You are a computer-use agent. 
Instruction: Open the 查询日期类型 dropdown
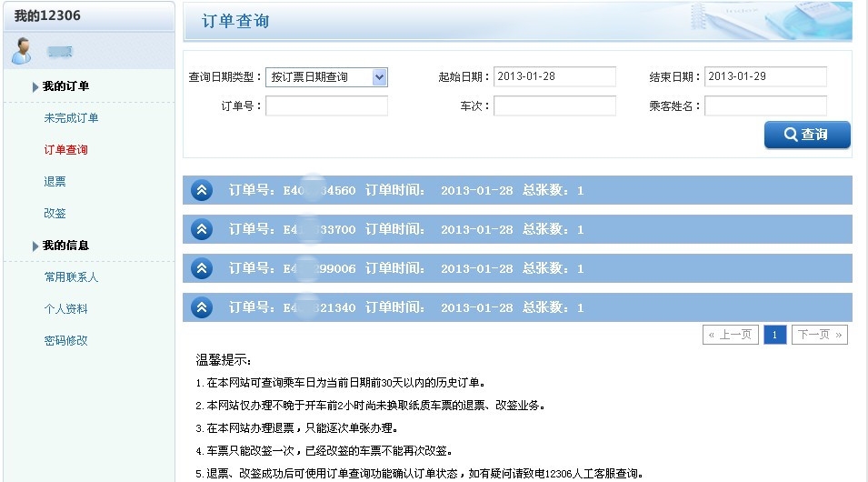(326, 77)
